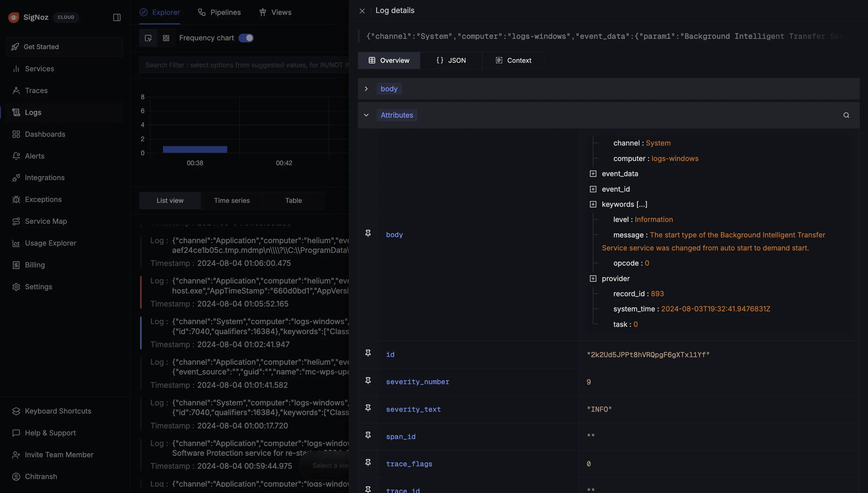Pin the trace_id attribute
The width and height of the screenshot is (868, 493).
tap(368, 489)
